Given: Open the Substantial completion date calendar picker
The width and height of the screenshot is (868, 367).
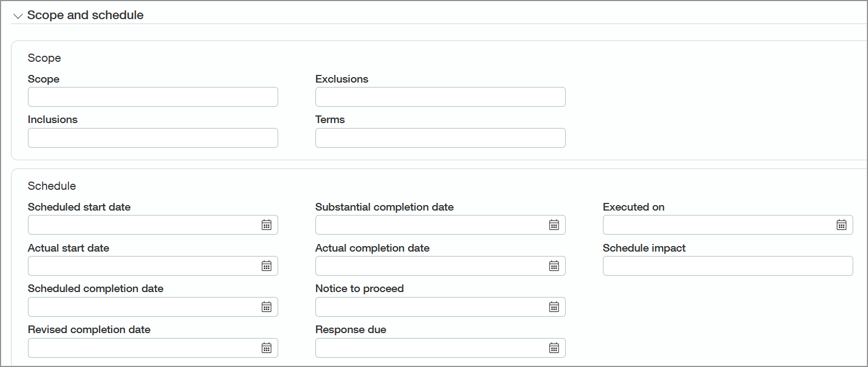Looking at the screenshot, I should pyautogui.click(x=555, y=224).
